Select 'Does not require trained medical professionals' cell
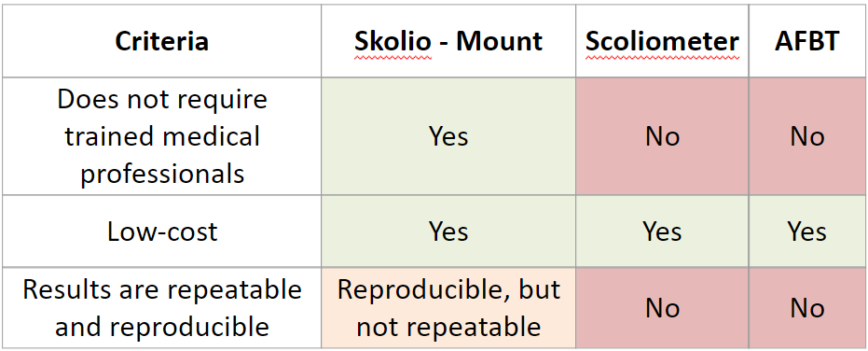The height and width of the screenshot is (351, 868). [x=161, y=136]
